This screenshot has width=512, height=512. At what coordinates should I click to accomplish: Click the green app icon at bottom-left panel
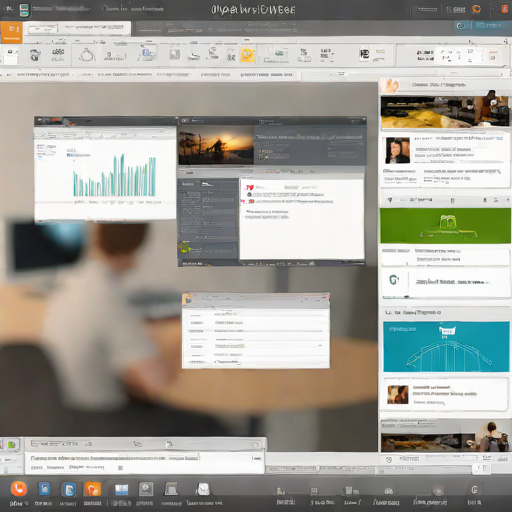12,445
